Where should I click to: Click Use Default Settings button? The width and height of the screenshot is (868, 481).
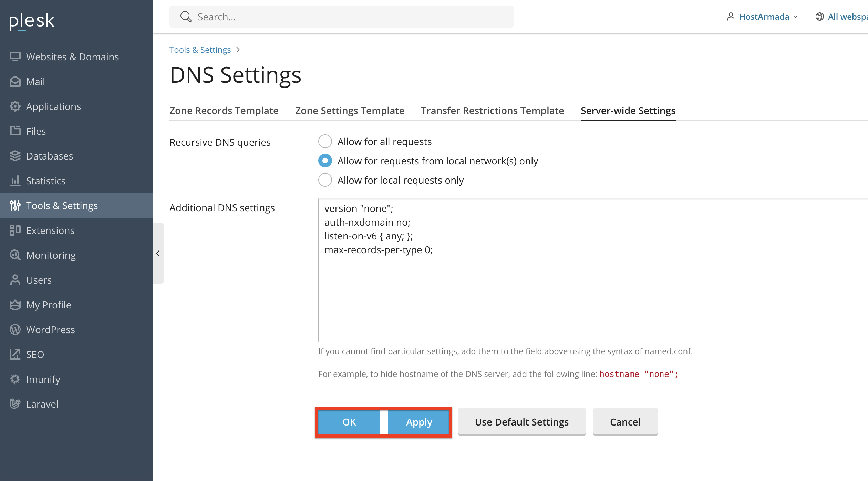click(522, 422)
